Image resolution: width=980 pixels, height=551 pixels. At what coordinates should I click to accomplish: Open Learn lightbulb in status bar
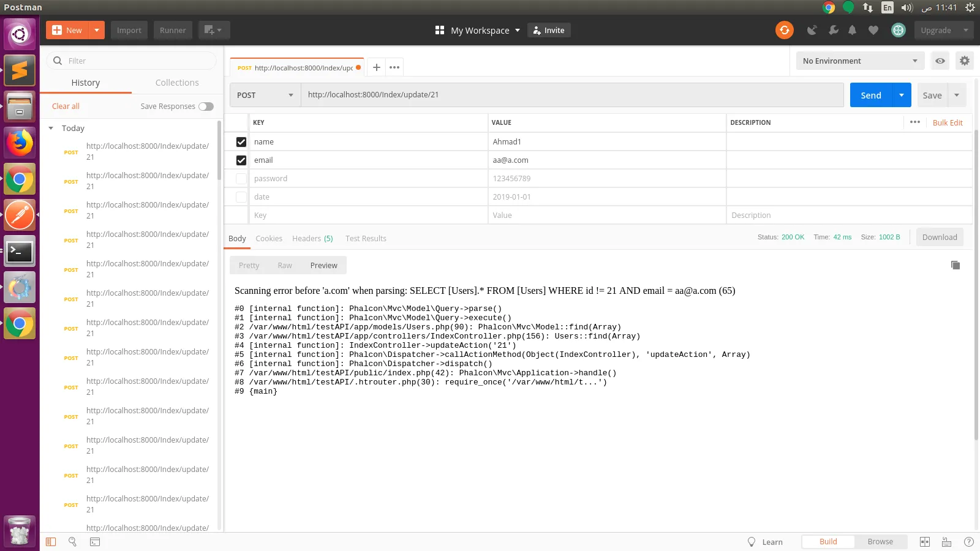coord(752,542)
